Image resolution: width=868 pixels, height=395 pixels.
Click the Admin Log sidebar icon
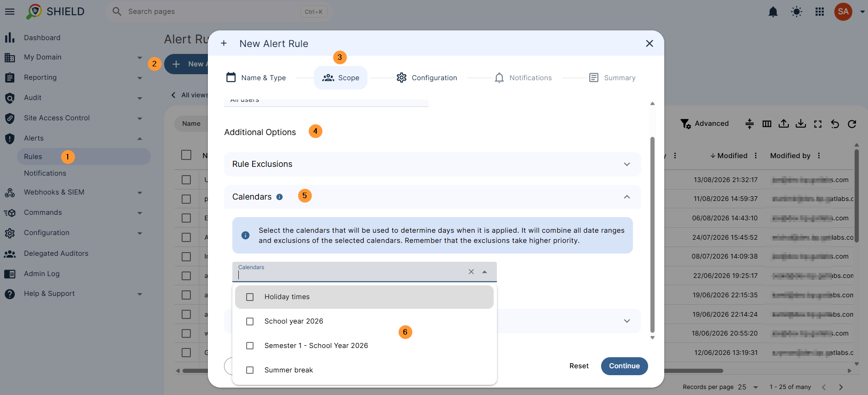(x=10, y=274)
